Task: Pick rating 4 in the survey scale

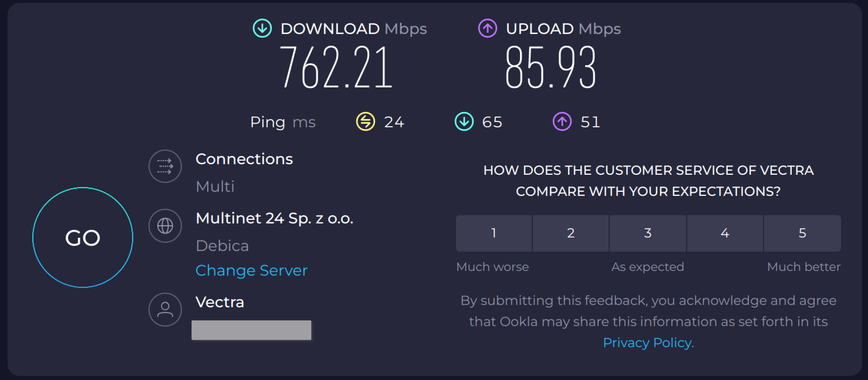Action: [725, 233]
